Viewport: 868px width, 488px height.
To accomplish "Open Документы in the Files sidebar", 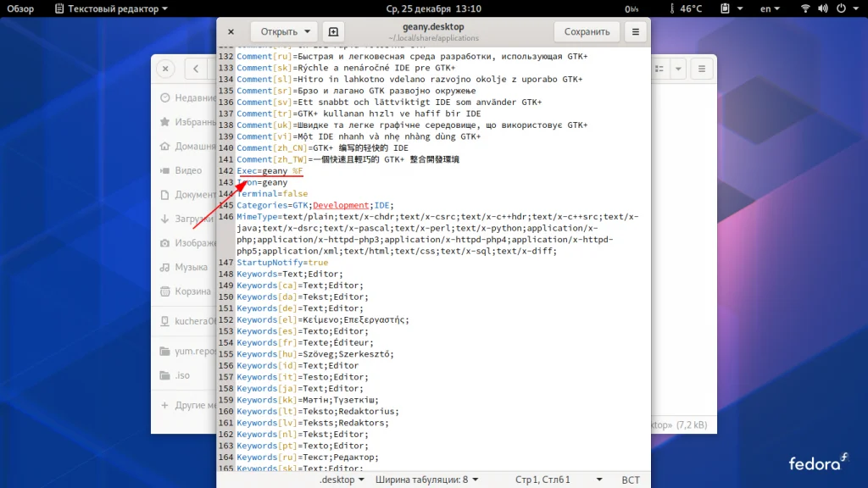I will pyautogui.click(x=187, y=194).
